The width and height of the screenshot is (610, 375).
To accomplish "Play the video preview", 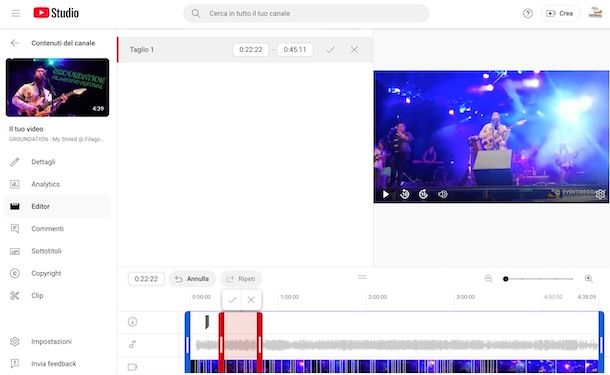I will point(386,194).
